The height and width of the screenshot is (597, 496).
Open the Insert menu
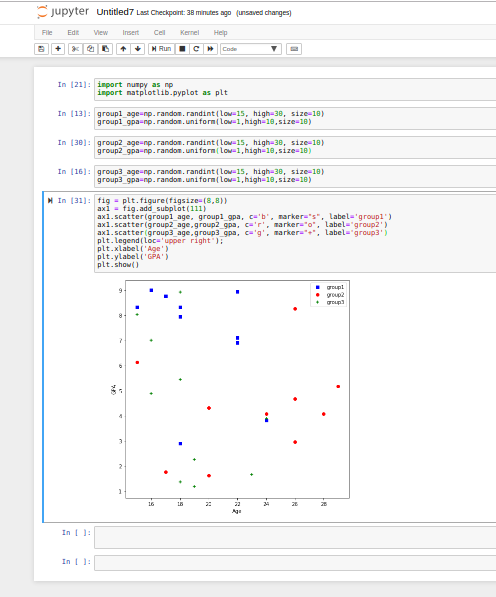(131, 32)
